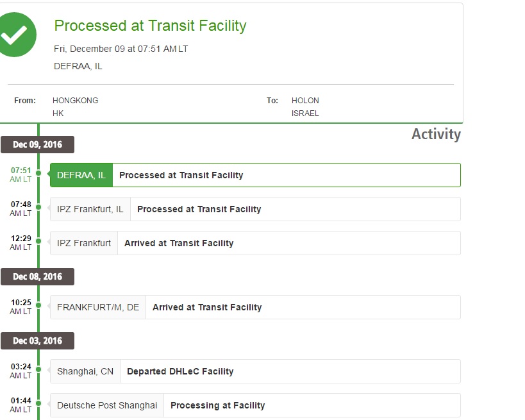
Task: Click the Shanghai, CN location label
Action: pyautogui.click(x=85, y=371)
